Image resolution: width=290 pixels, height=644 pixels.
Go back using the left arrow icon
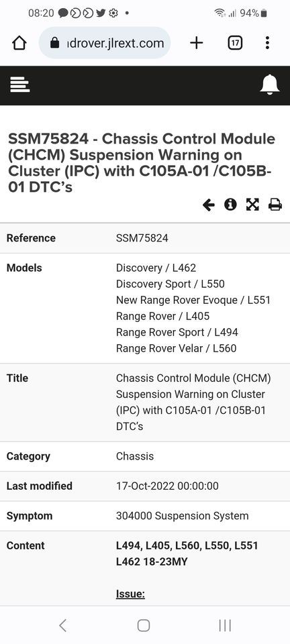coord(209,205)
